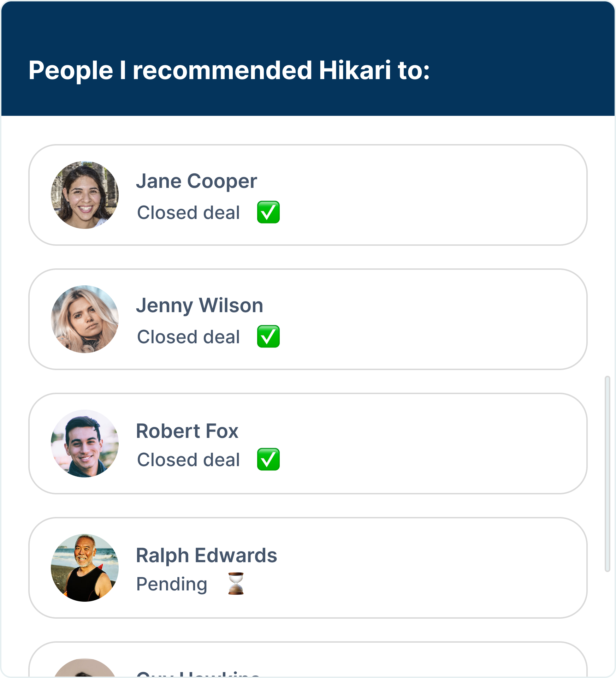Click Robert Fox's profile photo
Viewport: 616px width, 678px height.
tap(85, 444)
